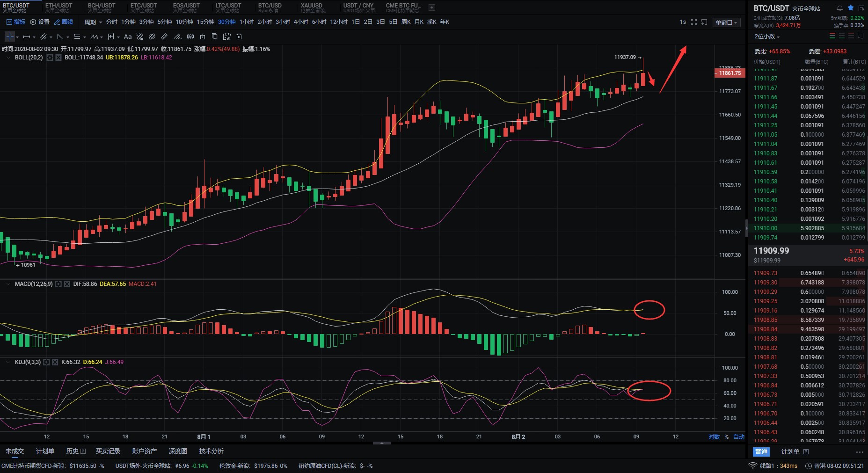This screenshot has height=473, width=868.
Task: Select the 普通 normal order button
Action: click(x=761, y=451)
